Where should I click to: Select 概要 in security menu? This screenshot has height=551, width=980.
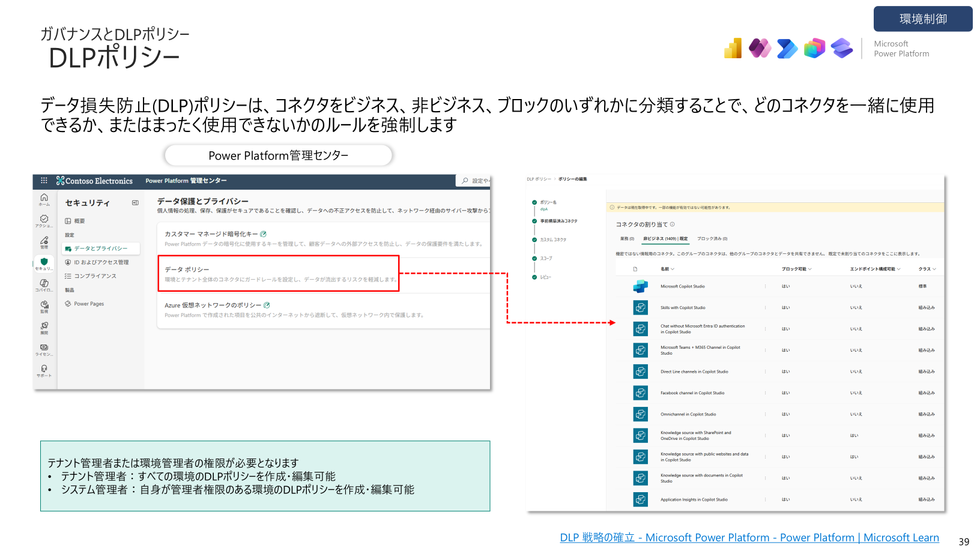tap(76, 221)
